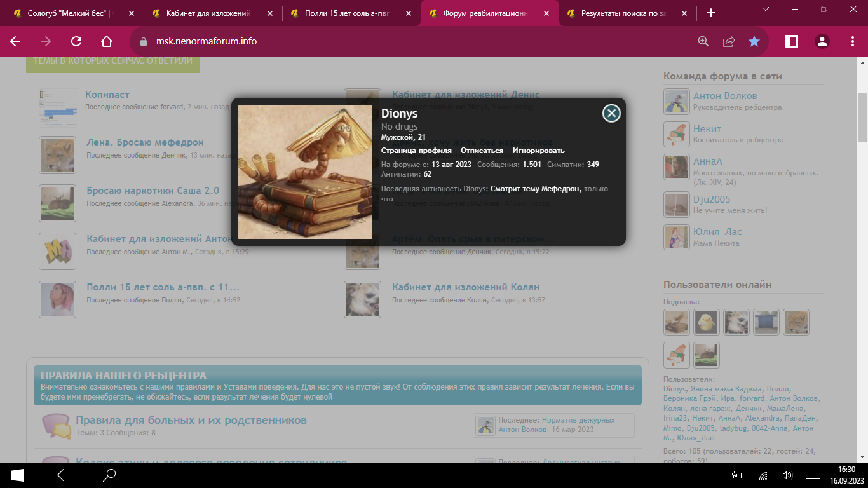Open the Windows Start menu

pos(17,475)
